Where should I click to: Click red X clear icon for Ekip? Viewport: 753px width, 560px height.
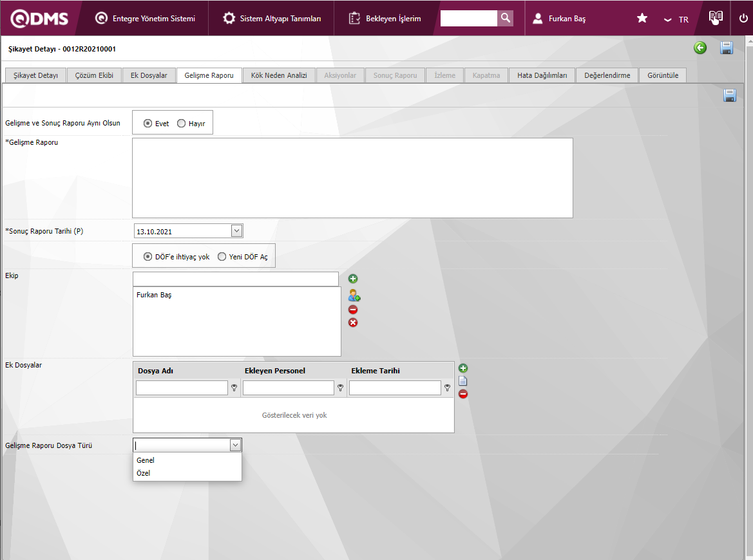(x=353, y=322)
